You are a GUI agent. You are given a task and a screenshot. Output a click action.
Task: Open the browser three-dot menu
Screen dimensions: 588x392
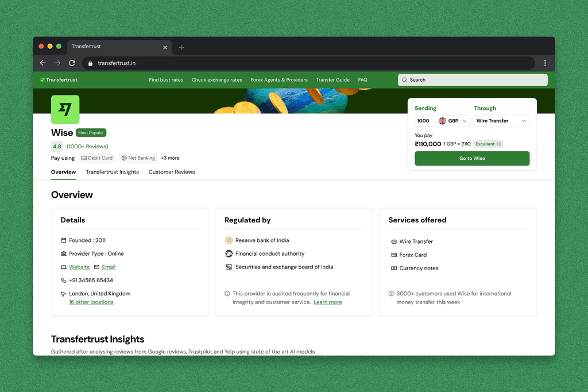tap(545, 63)
